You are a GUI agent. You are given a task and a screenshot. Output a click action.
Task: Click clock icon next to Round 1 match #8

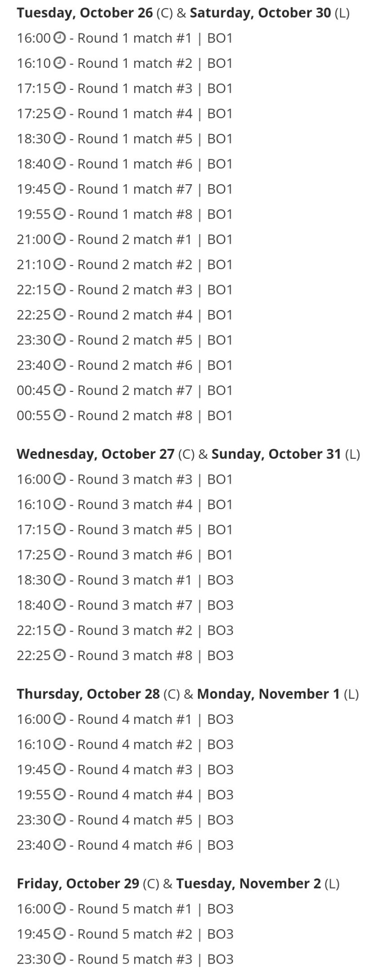click(59, 214)
